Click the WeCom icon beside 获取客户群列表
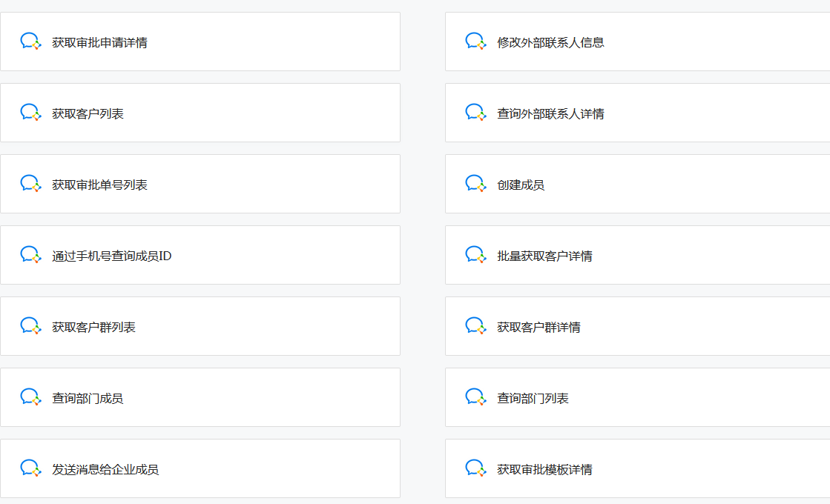Screen dimensions: 830x504 [x=30, y=326]
